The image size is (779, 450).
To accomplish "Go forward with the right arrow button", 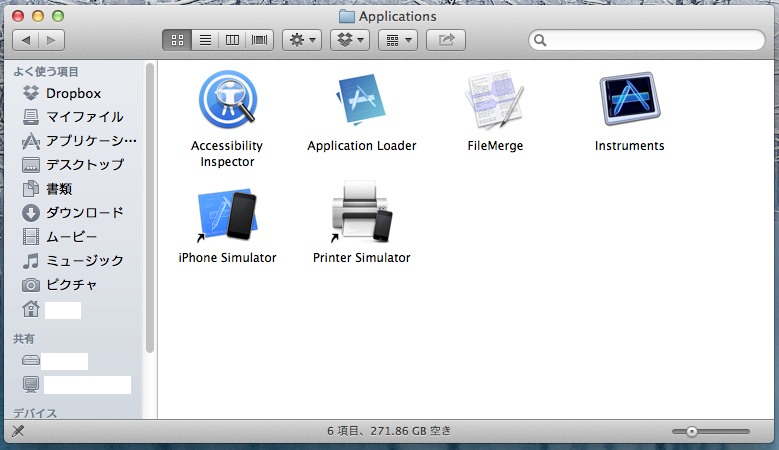I will coord(51,40).
